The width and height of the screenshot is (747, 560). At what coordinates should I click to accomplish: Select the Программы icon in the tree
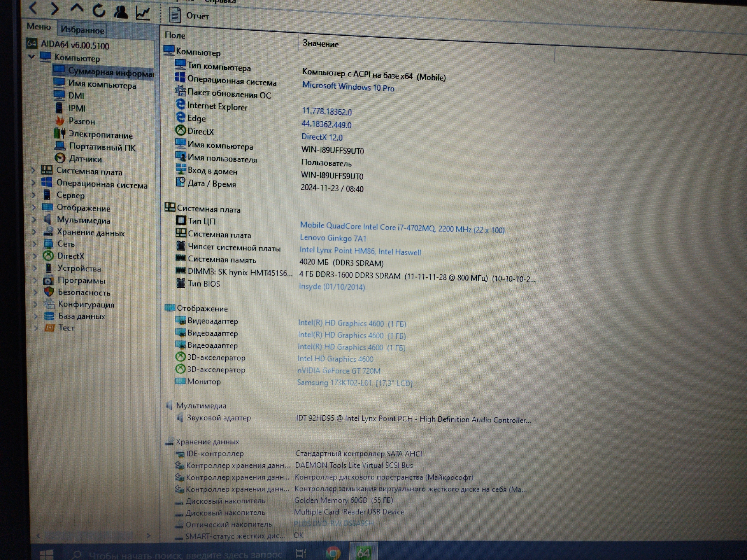pyautogui.click(x=48, y=280)
